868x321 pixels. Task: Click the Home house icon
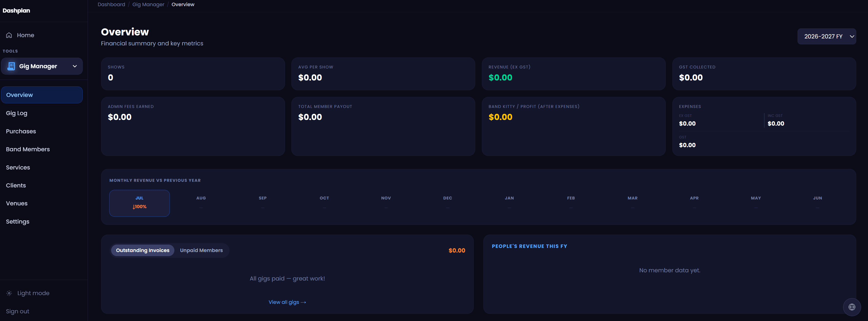tap(9, 35)
